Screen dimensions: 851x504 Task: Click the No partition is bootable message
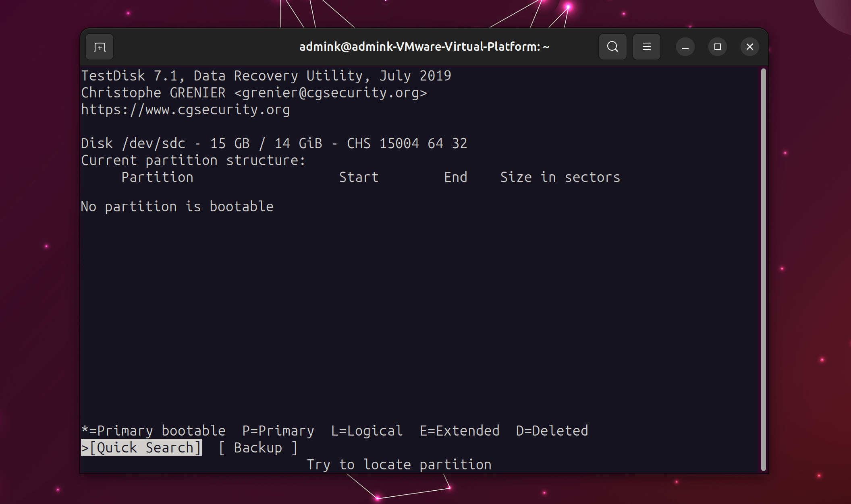tap(177, 206)
